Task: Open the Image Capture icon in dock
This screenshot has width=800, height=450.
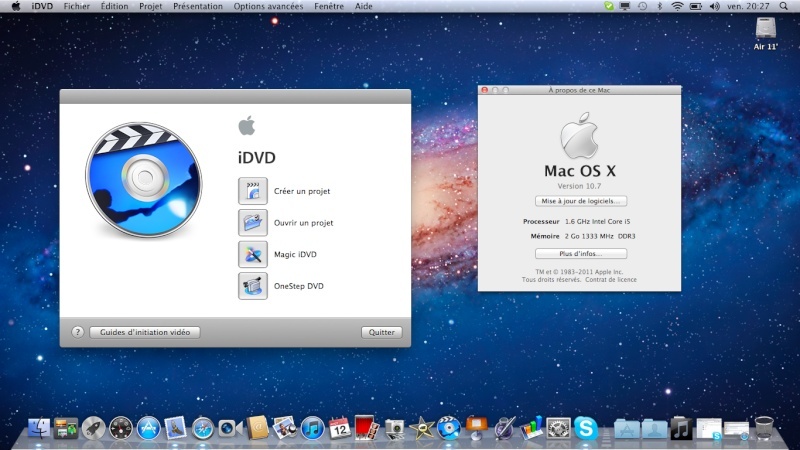Action: pyautogui.click(x=394, y=429)
